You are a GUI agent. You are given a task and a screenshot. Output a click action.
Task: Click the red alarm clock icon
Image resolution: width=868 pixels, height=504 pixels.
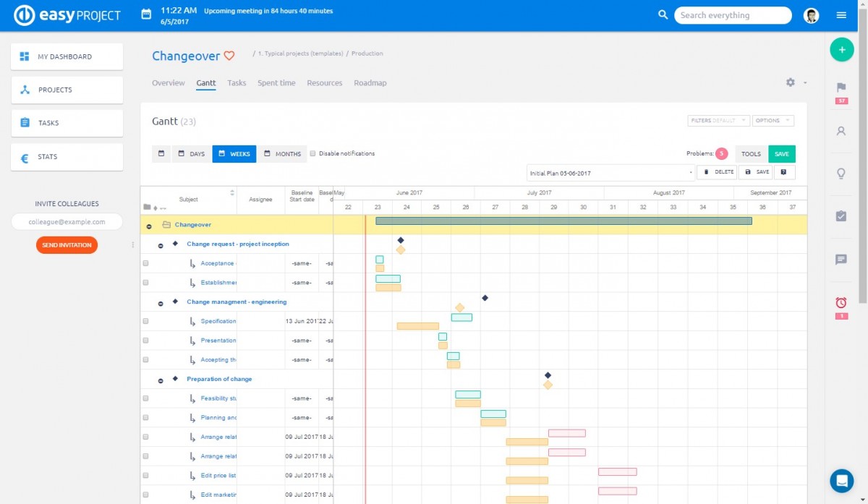coord(841,302)
